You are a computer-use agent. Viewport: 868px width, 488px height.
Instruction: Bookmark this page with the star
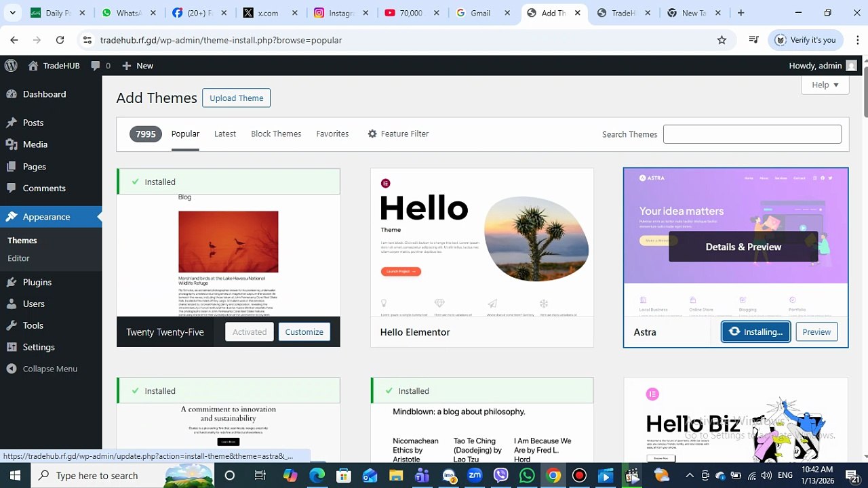(x=722, y=40)
